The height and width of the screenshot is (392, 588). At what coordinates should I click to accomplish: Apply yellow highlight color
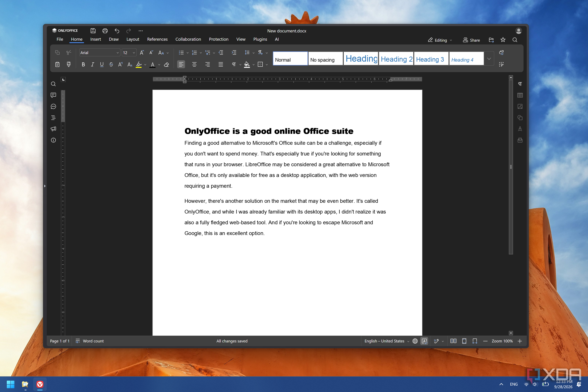click(139, 64)
